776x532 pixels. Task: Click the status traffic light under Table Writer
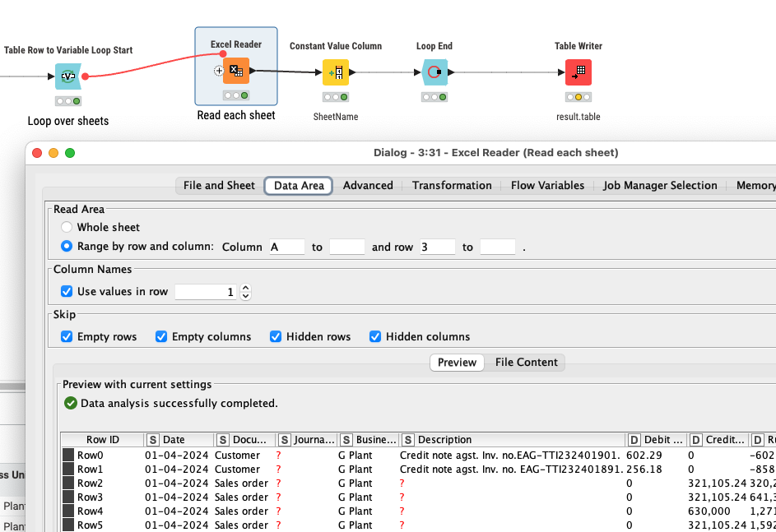(578, 97)
